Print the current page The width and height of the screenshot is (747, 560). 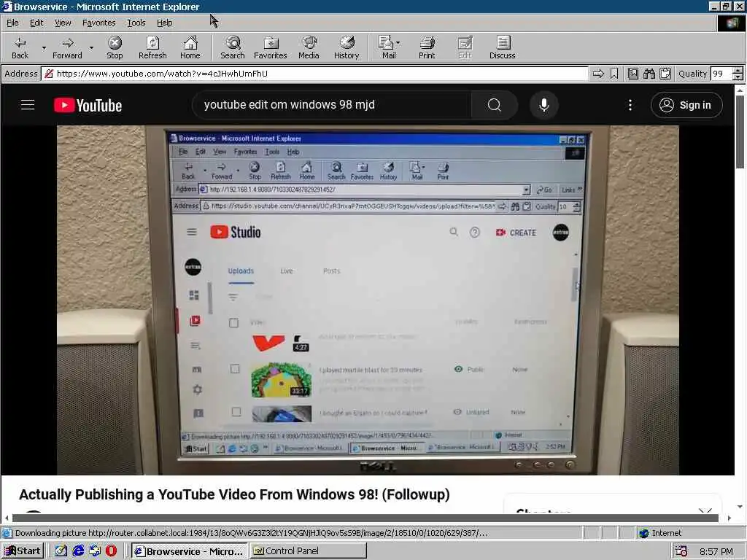(427, 47)
